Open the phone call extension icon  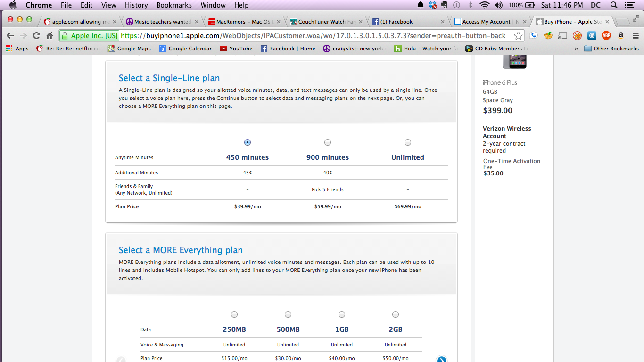[533, 35]
